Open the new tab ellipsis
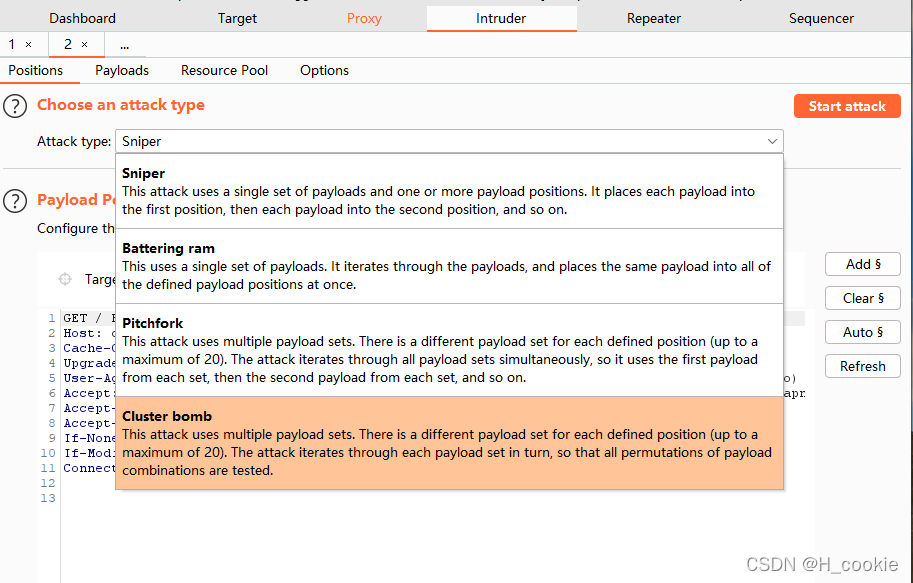Image resolution: width=913 pixels, height=583 pixels. point(125,45)
